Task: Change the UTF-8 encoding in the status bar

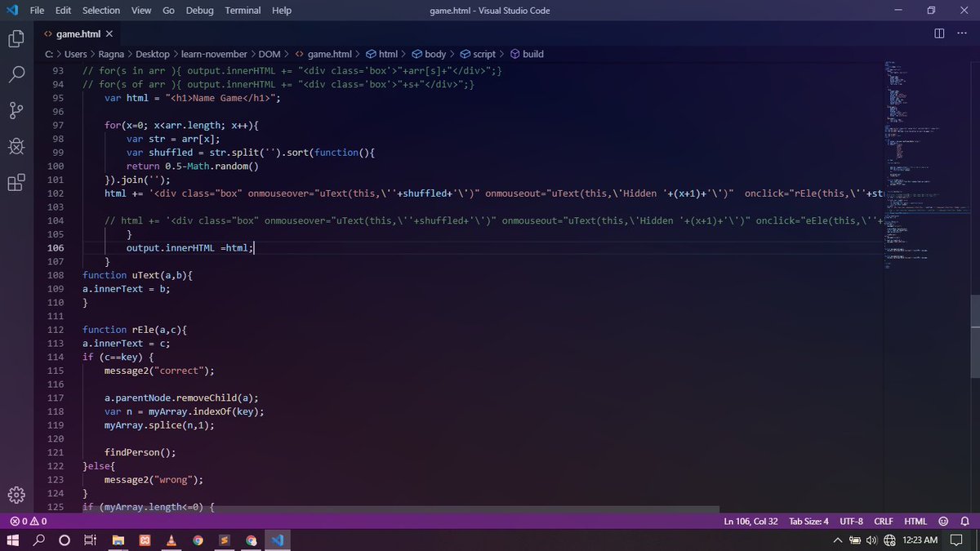Action: (x=851, y=521)
